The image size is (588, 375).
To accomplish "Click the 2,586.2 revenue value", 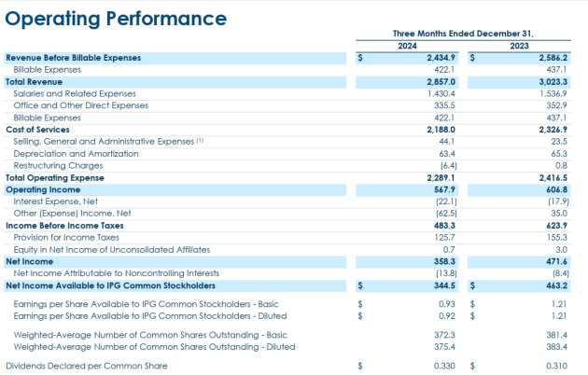I will coord(553,58).
